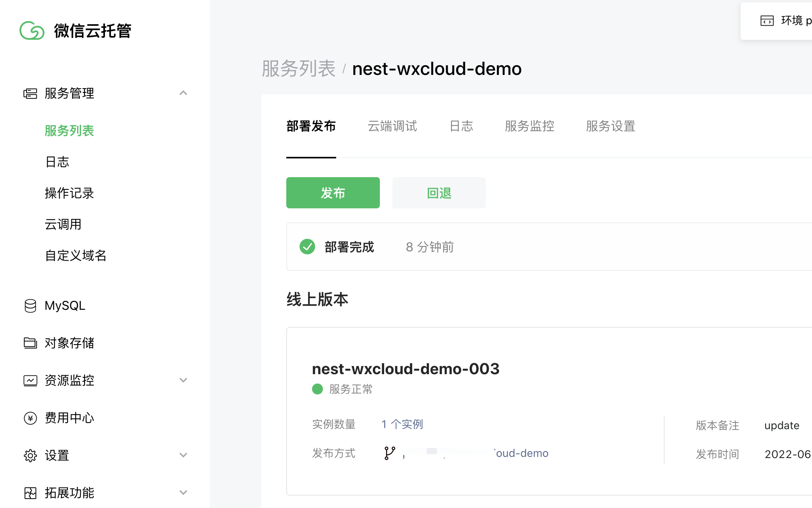Collapse the 服务管理 menu section
The image size is (812, 508).
[183, 93]
